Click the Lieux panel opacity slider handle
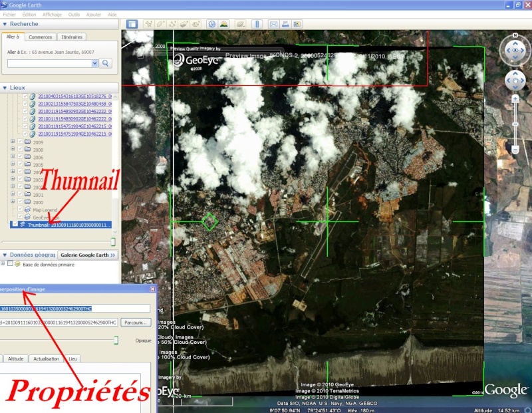532x413 pixels. point(113,241)
